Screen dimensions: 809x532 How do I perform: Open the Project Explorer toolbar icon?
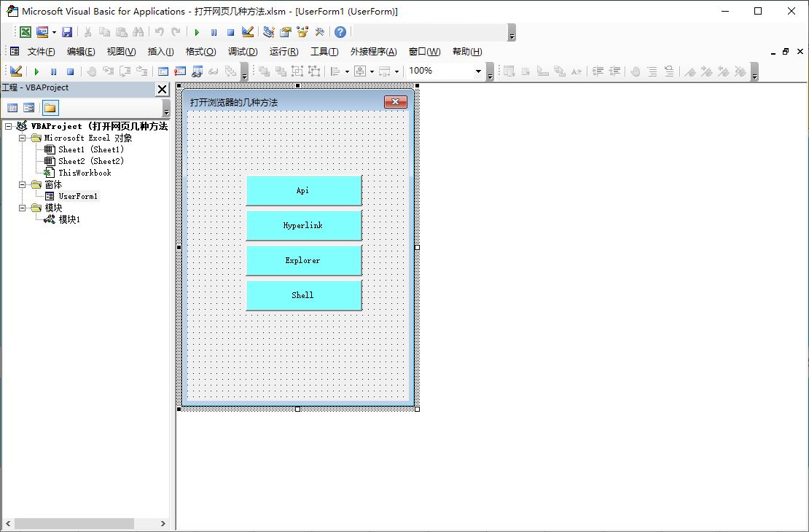(x=269, y=32)
